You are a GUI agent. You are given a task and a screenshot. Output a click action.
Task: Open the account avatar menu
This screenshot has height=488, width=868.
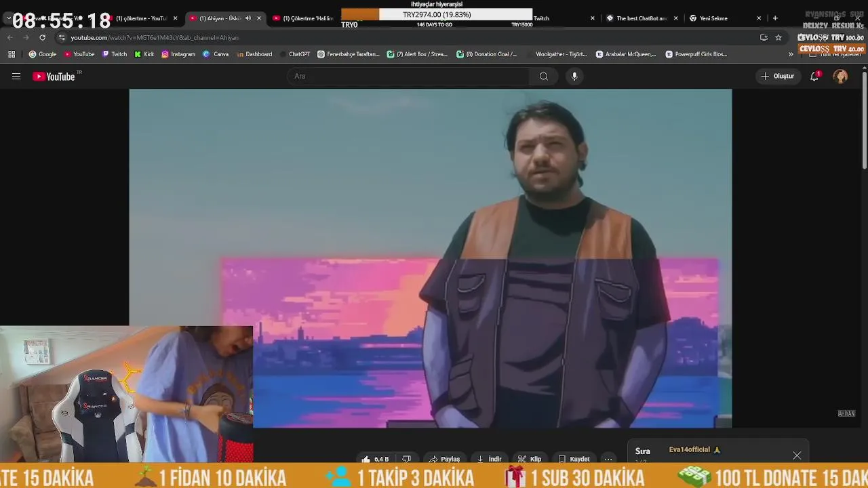[x=841, y=77]
